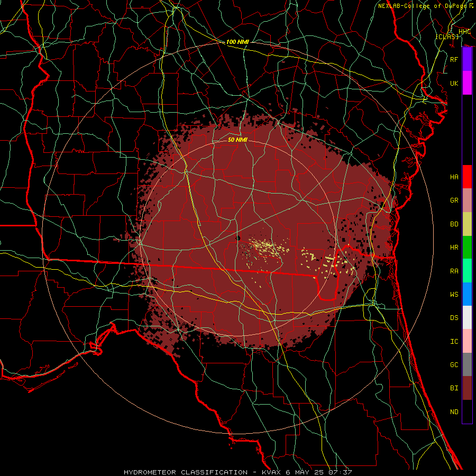This screenshot has width=476, height=476.
Task: Click the 'RA' legend label
Action: click(x=454, y=271)
